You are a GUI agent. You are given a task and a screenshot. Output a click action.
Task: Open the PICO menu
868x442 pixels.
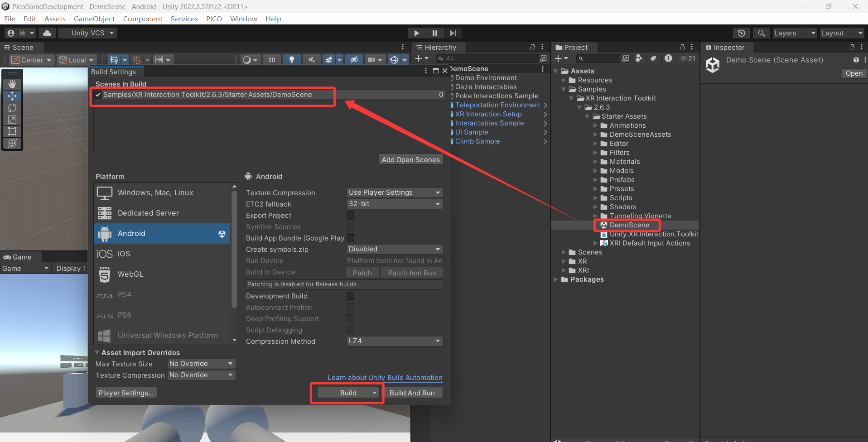[x=214, y=19]
